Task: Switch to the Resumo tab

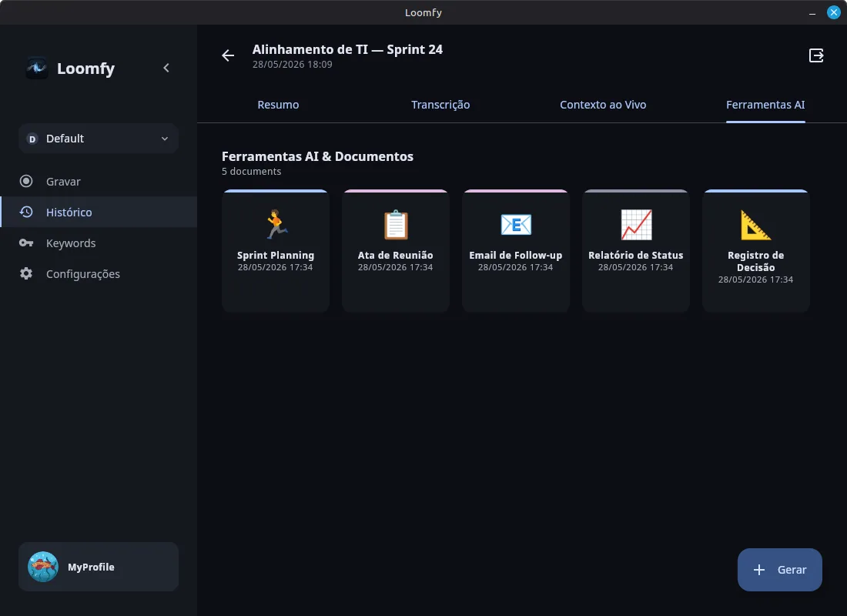Action: (x=278, y=105)
